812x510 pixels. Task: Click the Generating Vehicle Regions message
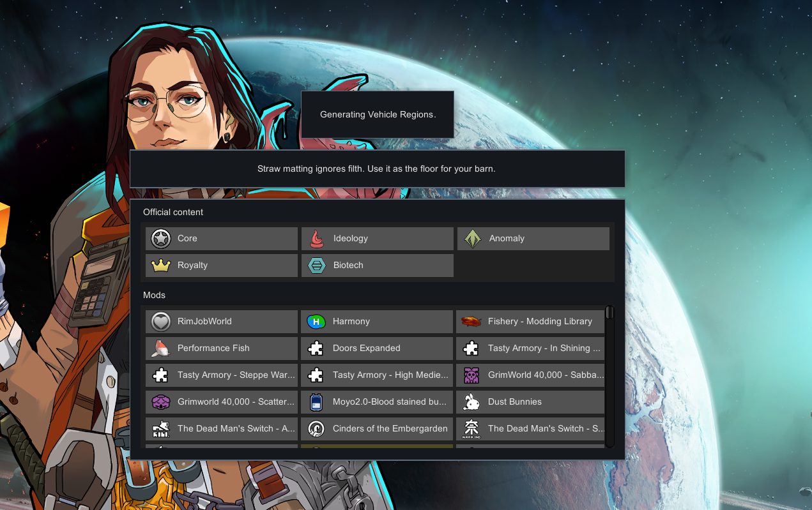click(378, 115)
